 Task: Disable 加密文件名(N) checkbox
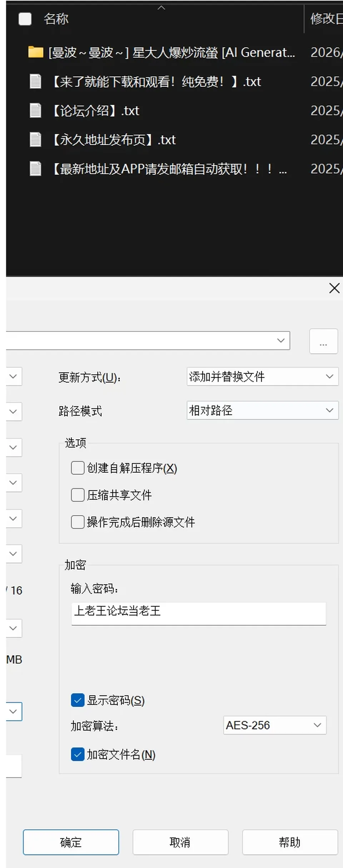(x=78, y=754)
